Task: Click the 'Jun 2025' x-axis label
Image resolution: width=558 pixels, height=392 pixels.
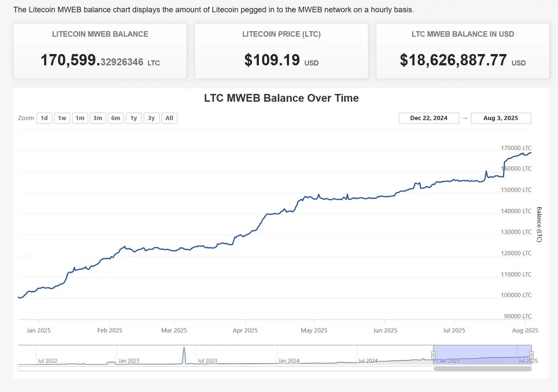Action: point(385,330)
